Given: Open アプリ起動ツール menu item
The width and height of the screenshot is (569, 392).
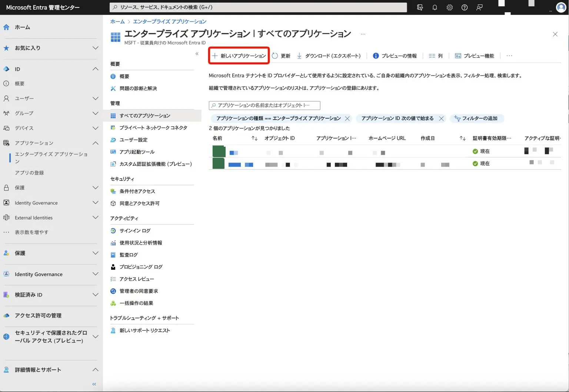Looking at the screenshot, I should click(137, 152).
